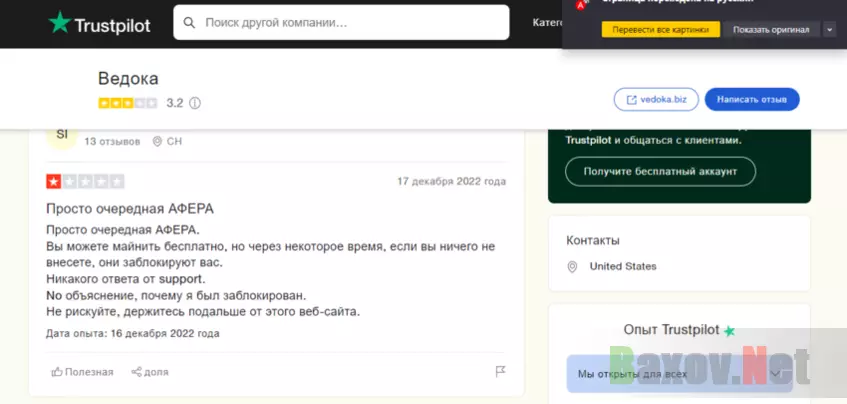Click the Ведока company name heading
847x404 pixels.
(128, 79)
